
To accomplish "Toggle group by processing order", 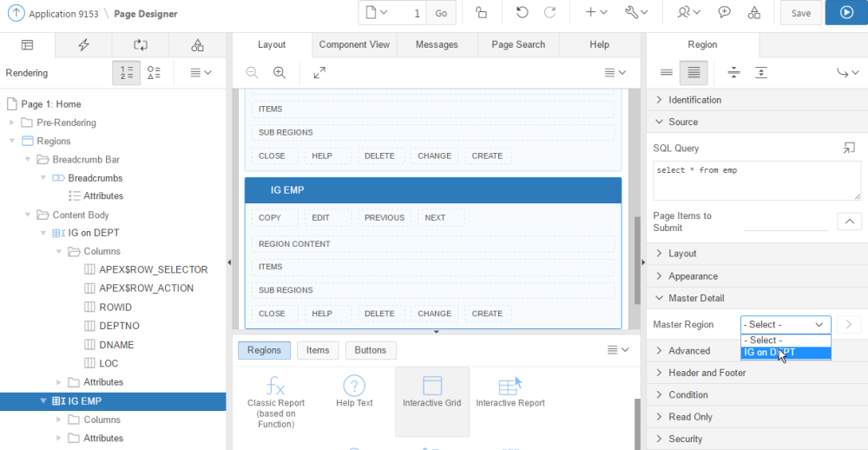I will pyautogui.click(x=126, y=73).
